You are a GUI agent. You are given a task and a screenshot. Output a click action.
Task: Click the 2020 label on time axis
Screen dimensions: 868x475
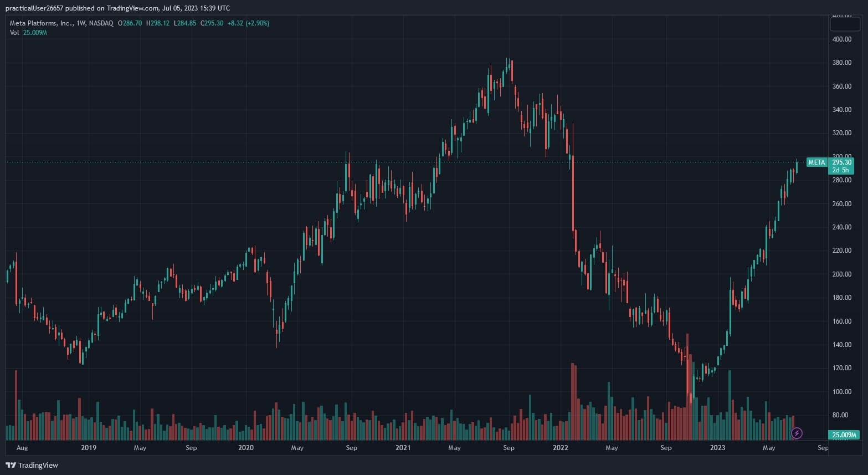tap(245, 448)
